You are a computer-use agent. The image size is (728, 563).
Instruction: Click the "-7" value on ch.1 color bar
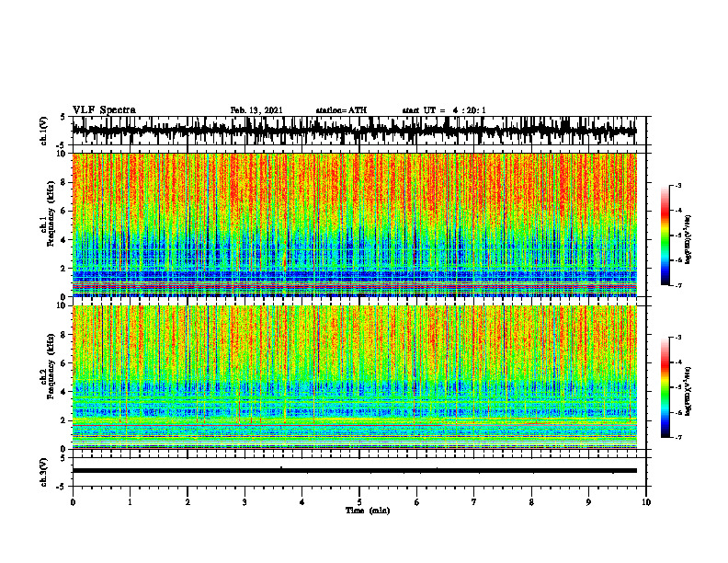tap(677, 285)
